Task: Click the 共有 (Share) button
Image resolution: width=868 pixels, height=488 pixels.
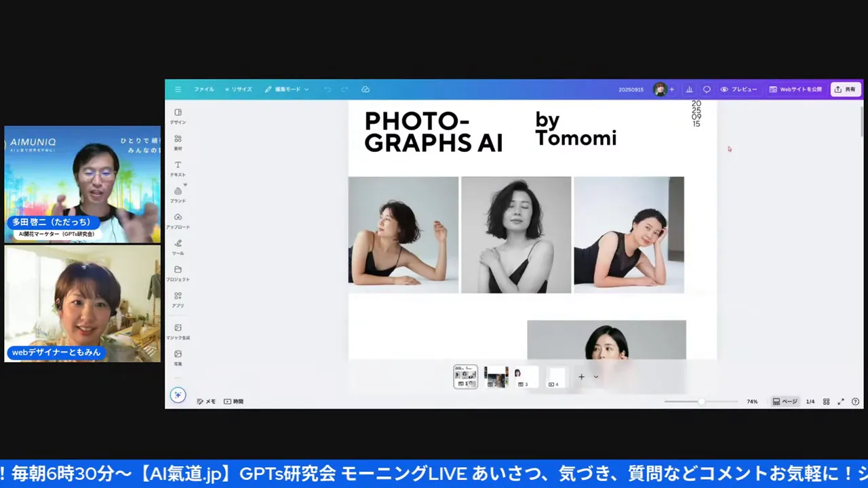Action: pyautogui.click(x=846, y=89)
